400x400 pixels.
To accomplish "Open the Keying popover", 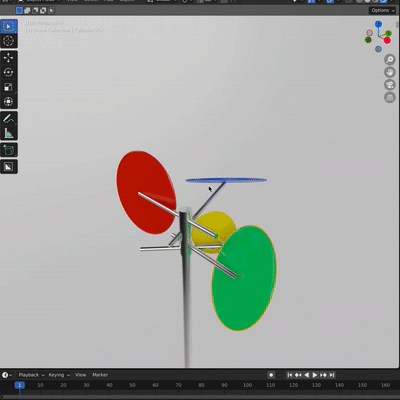I will tap(59, 375).
